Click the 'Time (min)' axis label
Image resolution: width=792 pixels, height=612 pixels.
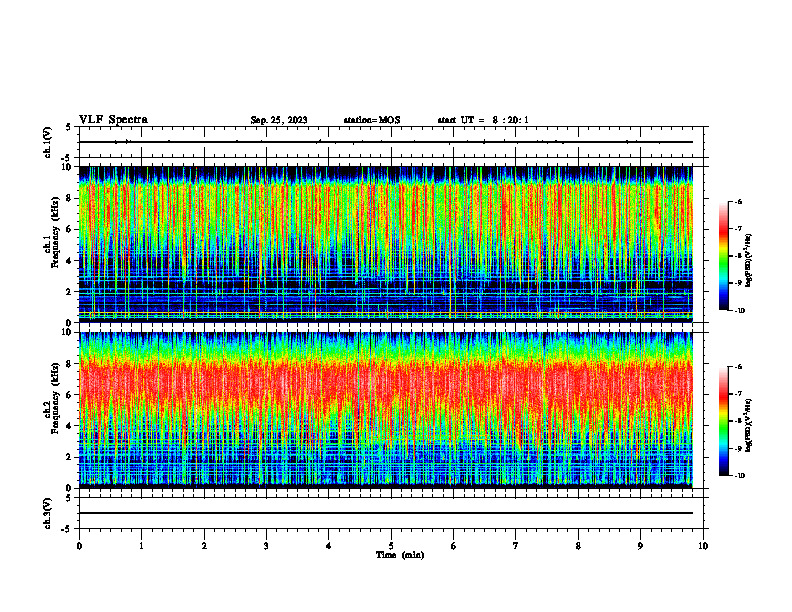(400, 555)
